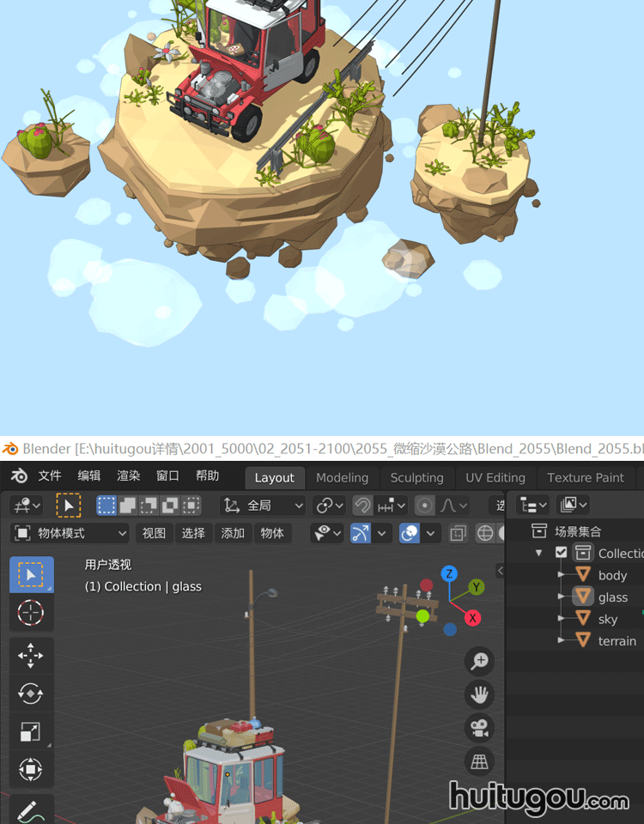This screenshot has width=644, height=824.
Task: Click the red X axis gizmo ball
Action: (472, 618)
